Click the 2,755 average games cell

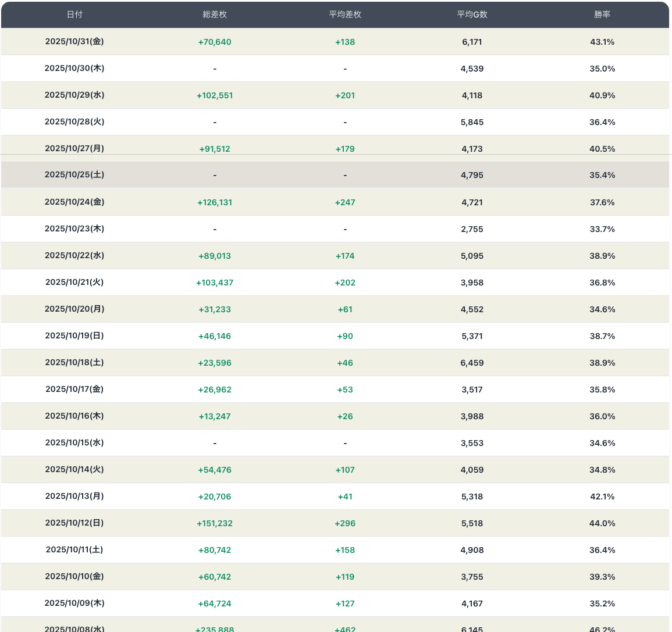click(472, 229)
